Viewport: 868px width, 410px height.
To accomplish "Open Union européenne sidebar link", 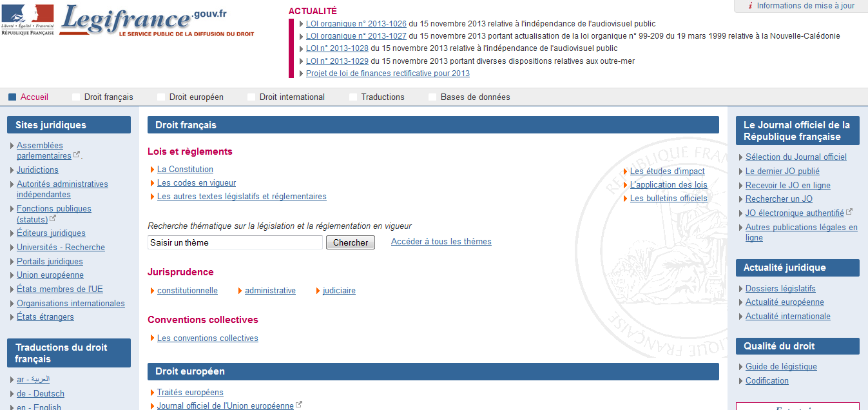I will pos(50,275).
